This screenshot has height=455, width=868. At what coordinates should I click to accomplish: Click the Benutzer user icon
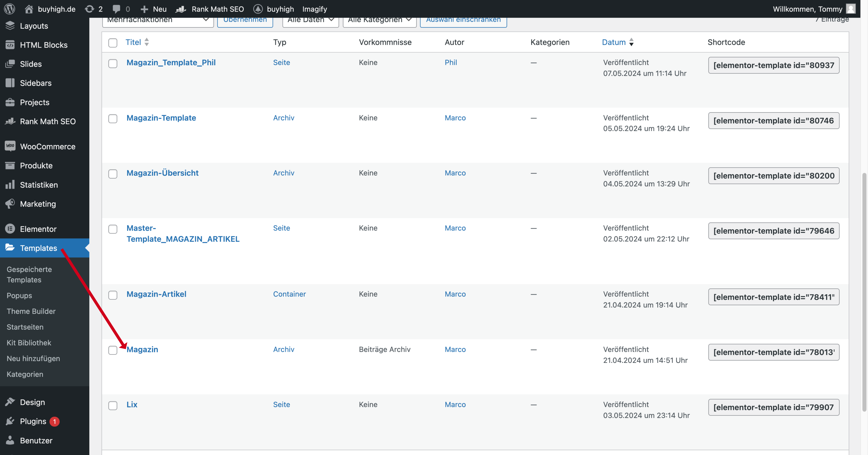tap(10, 440)
